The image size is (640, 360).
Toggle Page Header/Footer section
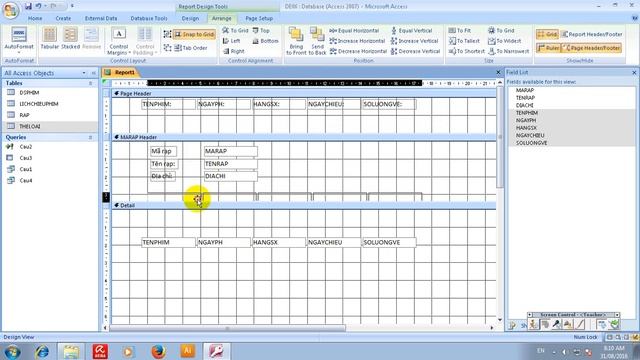[x=592, y=48]
